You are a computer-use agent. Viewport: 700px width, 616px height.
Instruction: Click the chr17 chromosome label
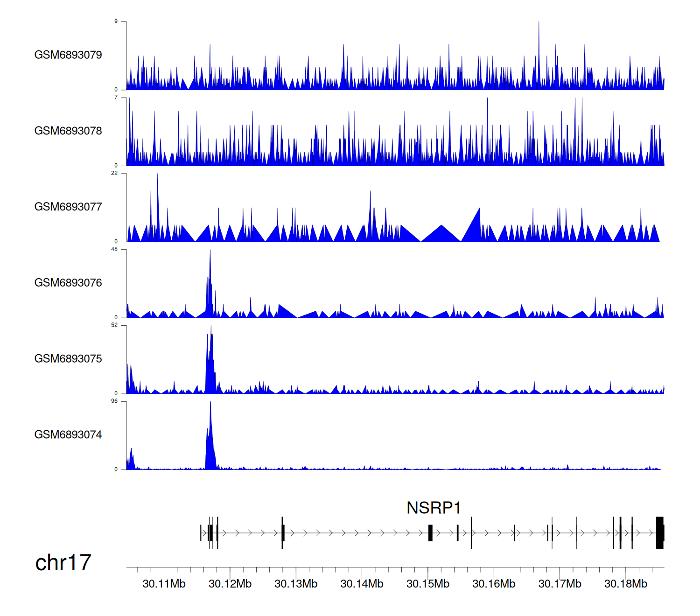click(63, 563)
